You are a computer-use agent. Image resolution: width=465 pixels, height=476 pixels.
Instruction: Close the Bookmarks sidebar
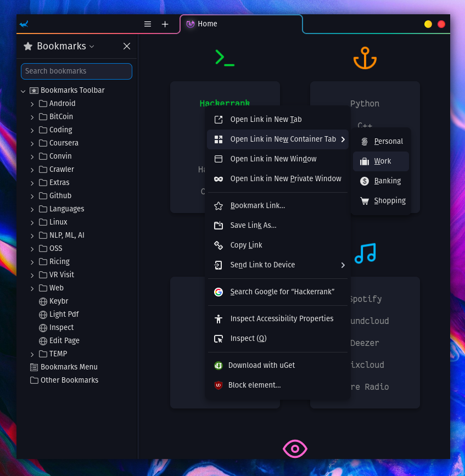(x=127, y=46)
